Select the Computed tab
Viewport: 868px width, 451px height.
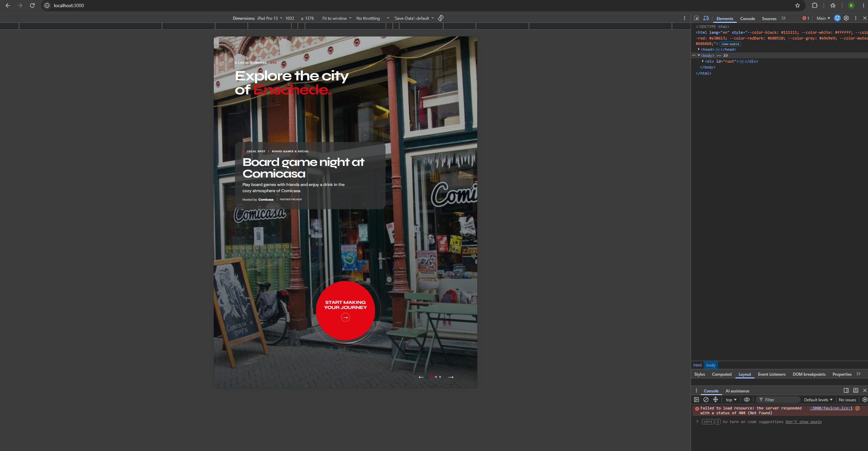click(x=722, y=374)
